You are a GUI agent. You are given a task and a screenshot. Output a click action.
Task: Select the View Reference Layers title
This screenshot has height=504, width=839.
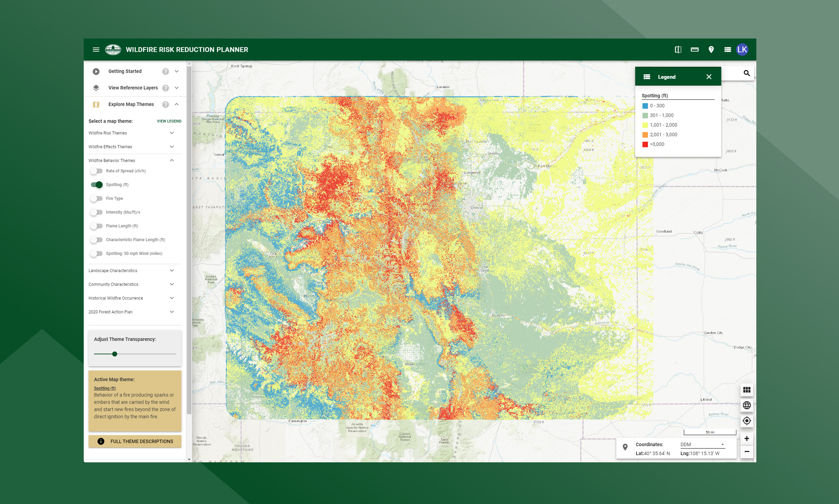pos(133,88)
